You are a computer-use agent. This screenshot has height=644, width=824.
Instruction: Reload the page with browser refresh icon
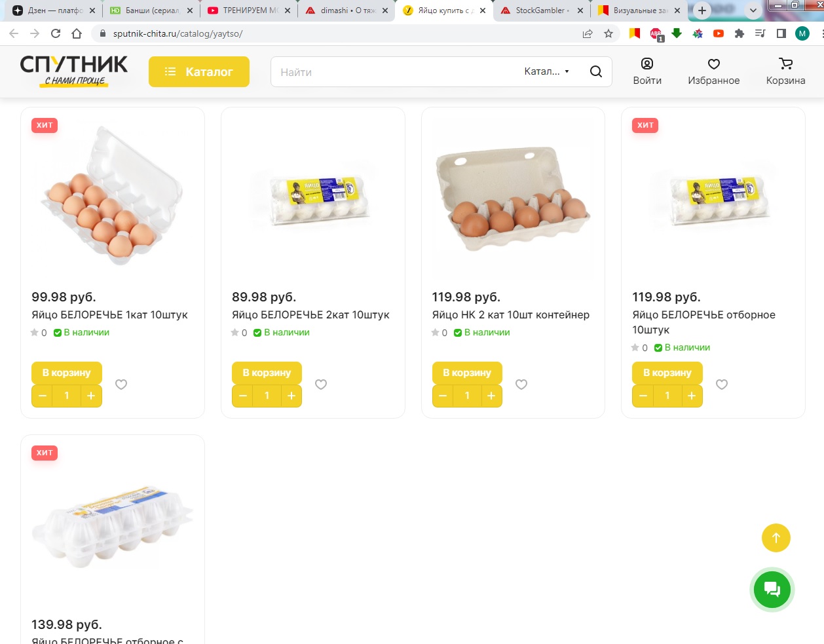56,33
